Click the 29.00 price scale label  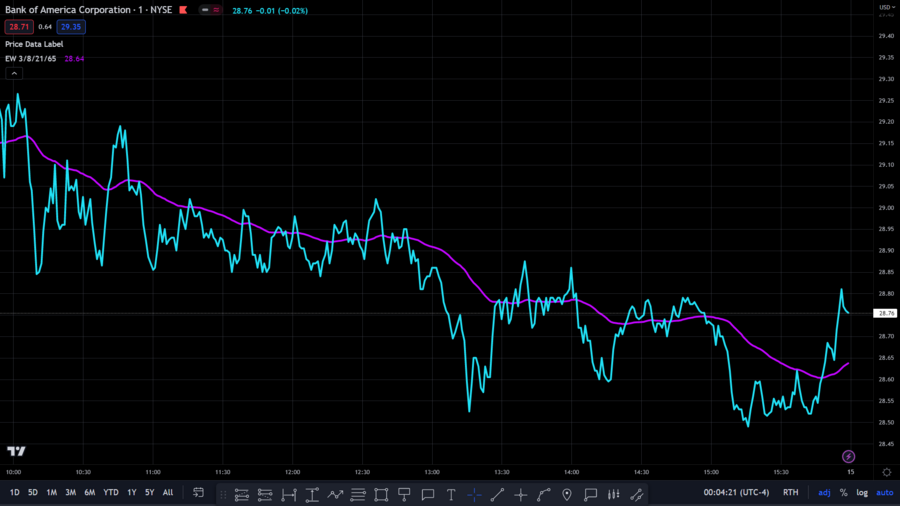pyautogui.click(x=886, y=208)
